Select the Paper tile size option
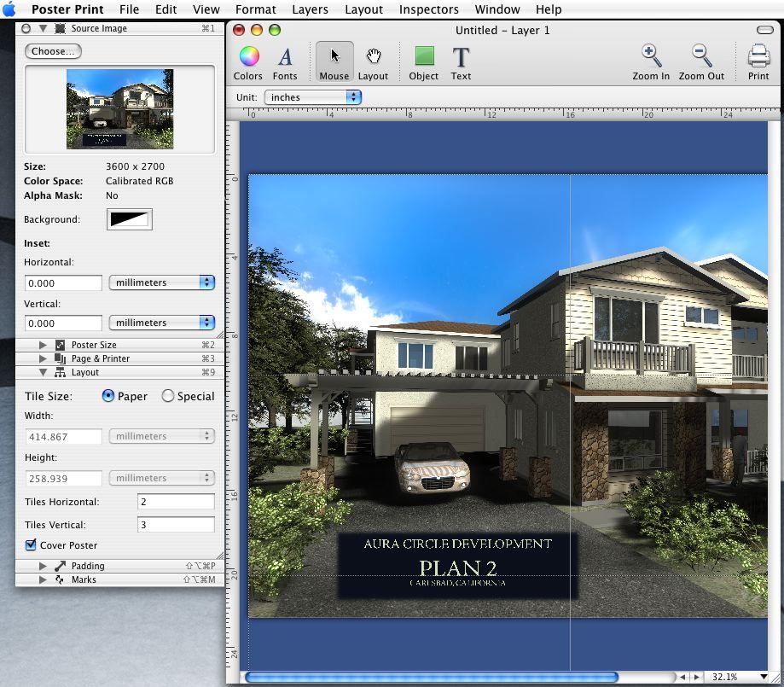 [x=108, y=396]
